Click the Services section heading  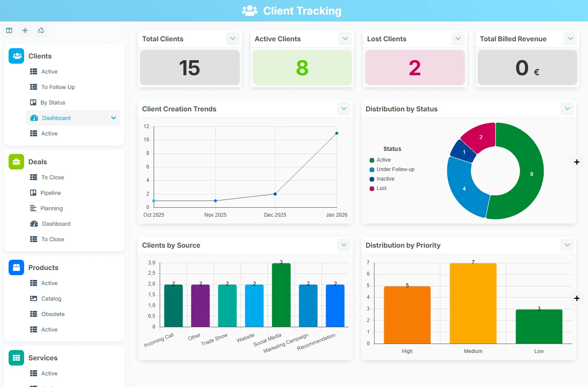(43, 358)
